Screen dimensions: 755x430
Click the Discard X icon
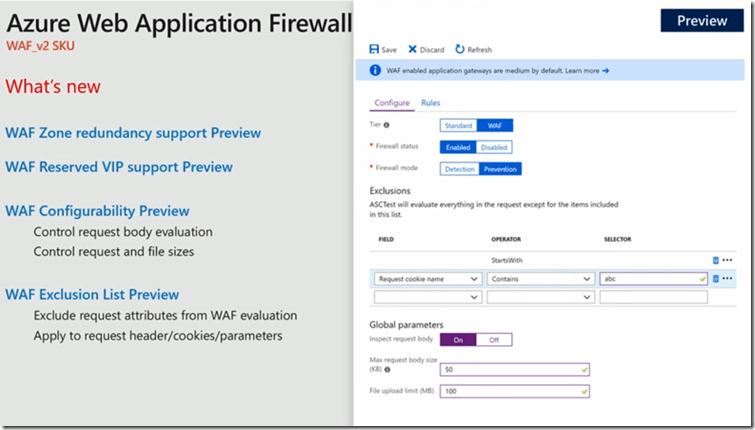pyautogui.click(x=412, y=49)
